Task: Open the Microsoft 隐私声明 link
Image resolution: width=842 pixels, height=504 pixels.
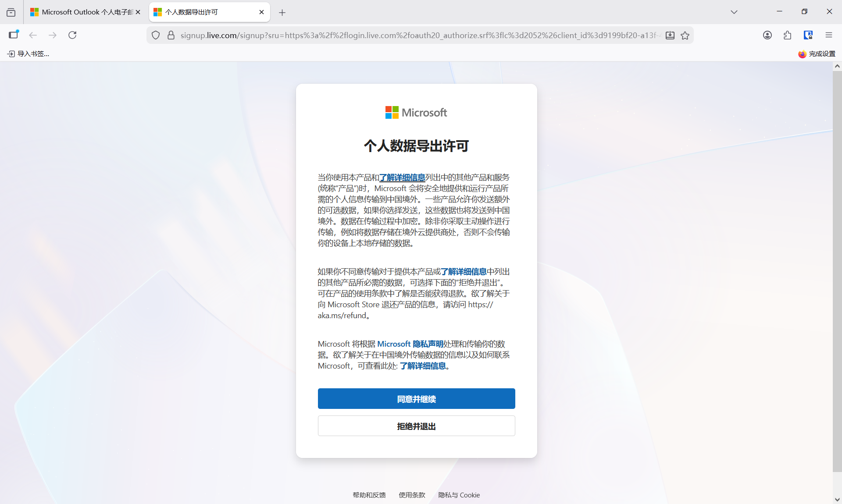Action: click(410, 344)
